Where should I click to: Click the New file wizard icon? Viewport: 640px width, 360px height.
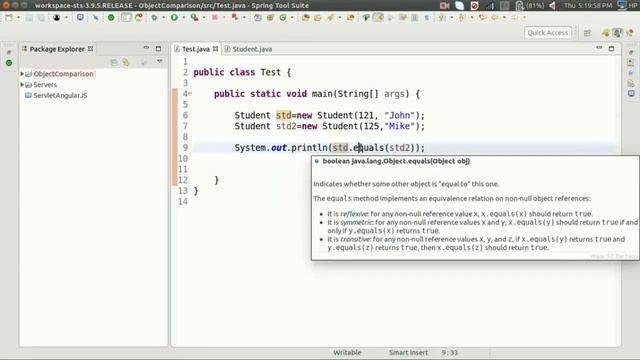(9, 18)
